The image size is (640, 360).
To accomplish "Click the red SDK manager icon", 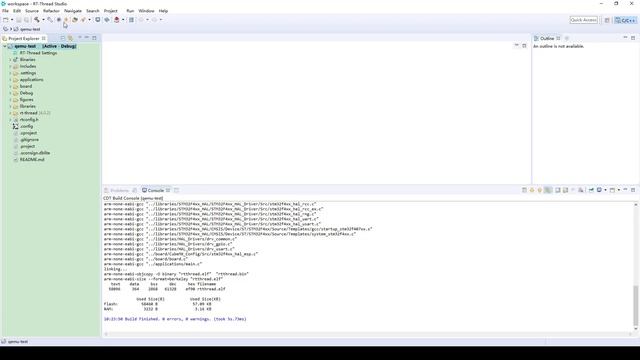I will click(x=117, y=20).
